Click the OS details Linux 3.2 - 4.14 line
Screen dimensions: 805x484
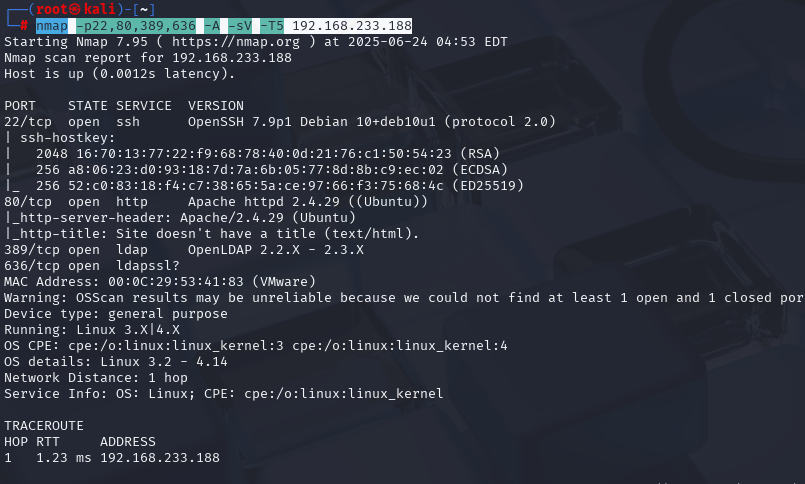coord(116,362)
